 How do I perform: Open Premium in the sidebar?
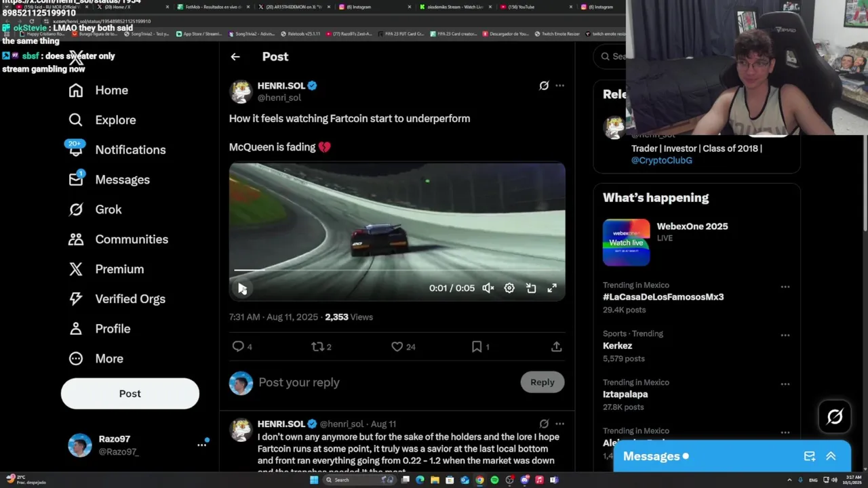(106, 269)
